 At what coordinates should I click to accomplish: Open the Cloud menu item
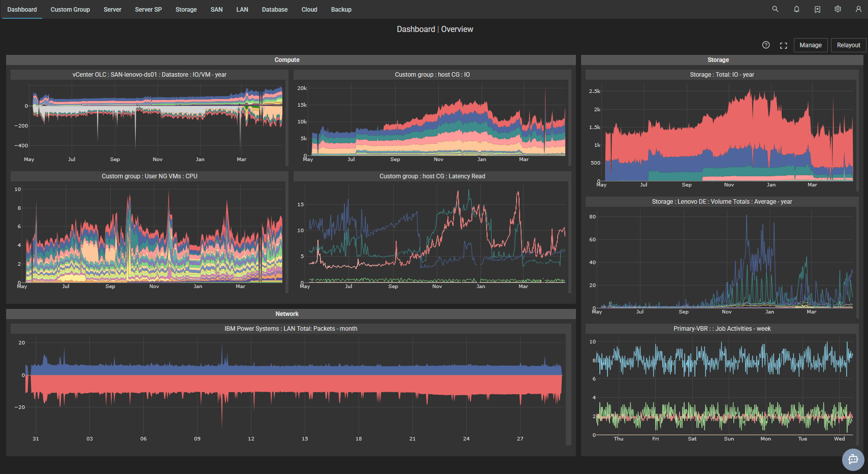(309, 9)
